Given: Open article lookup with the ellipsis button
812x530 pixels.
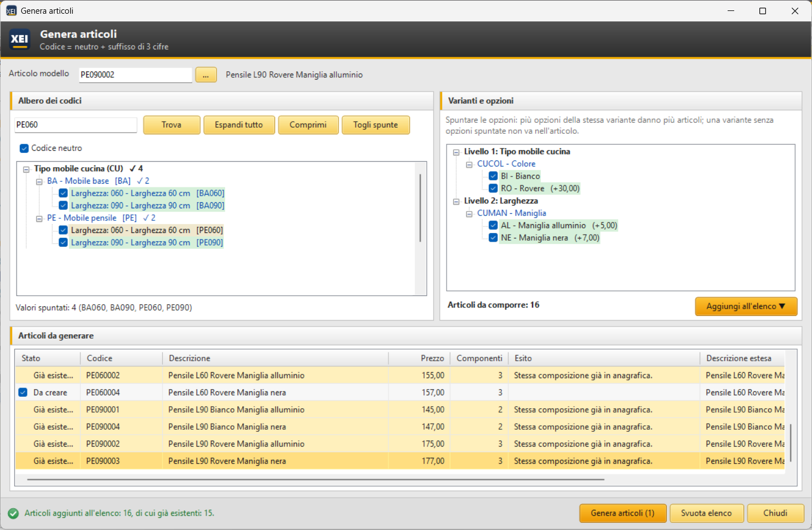Looking at the screenshot, I should [206, 75].
